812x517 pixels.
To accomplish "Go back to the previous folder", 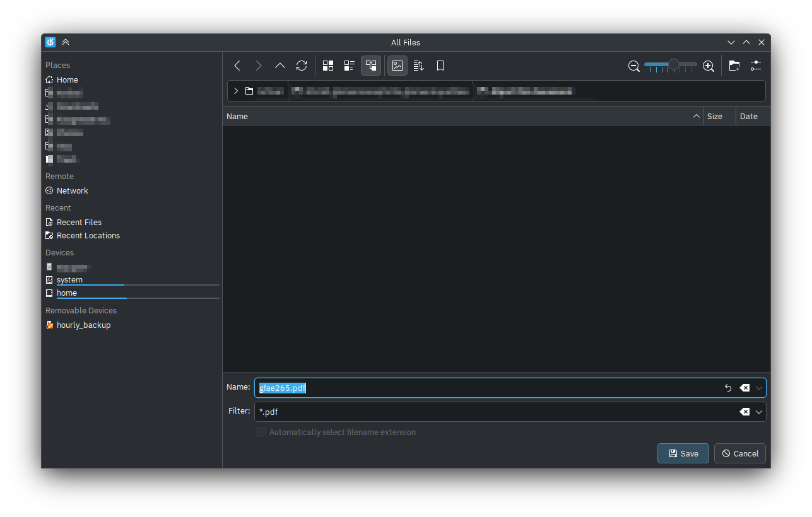I will coord(237,66).
